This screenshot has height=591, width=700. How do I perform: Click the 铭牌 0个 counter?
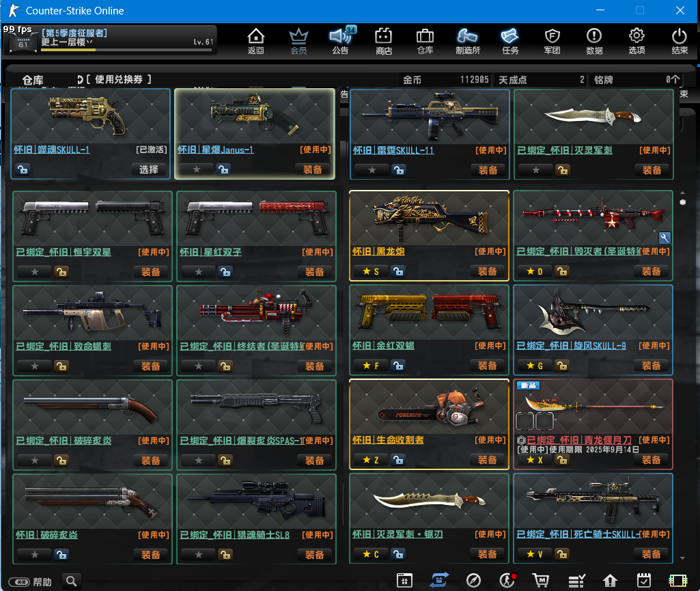click(x=637, y=80)
